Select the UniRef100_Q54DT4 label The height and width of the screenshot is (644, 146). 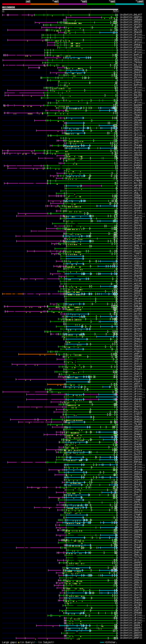coord(131,377)
